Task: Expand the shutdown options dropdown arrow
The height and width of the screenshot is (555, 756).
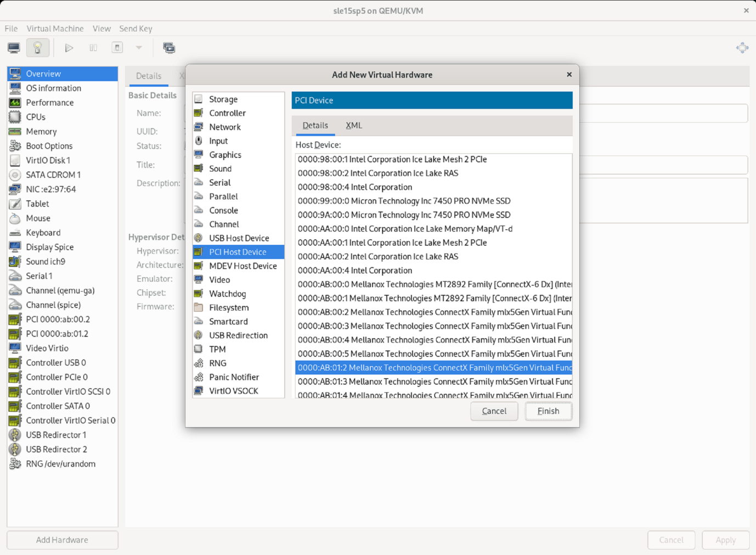Action: coord(139,48)
